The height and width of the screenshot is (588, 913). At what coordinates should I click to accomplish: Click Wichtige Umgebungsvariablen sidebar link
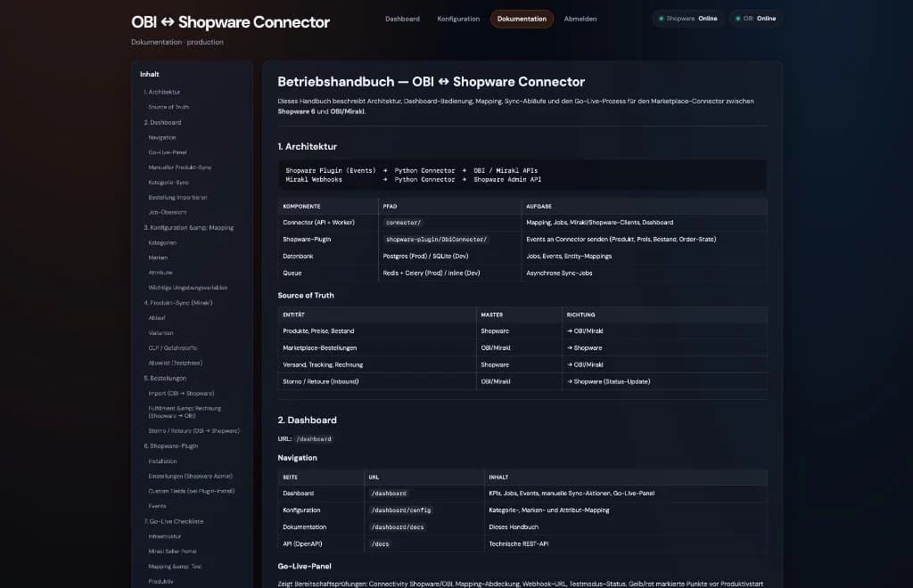[x=187, y=288]
